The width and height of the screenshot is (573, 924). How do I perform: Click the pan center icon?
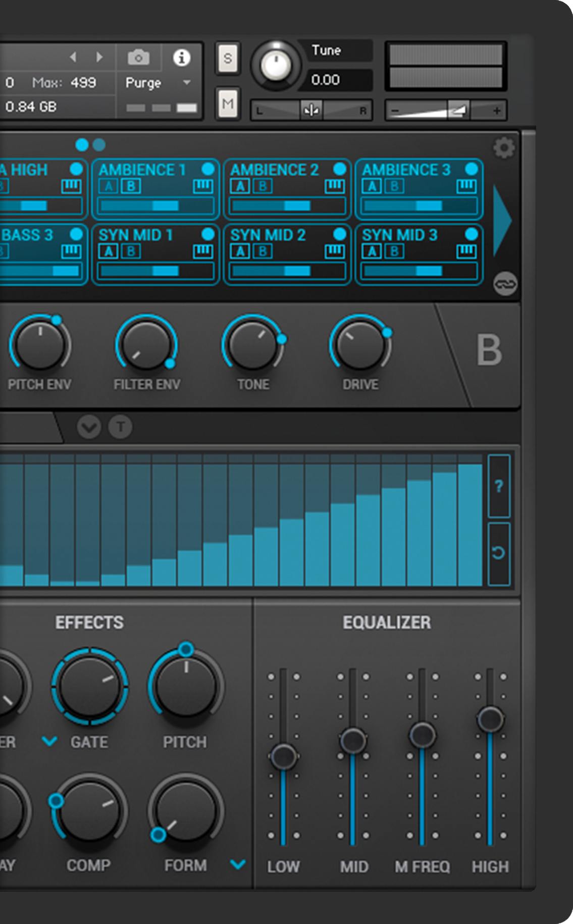tap(311, 110)
